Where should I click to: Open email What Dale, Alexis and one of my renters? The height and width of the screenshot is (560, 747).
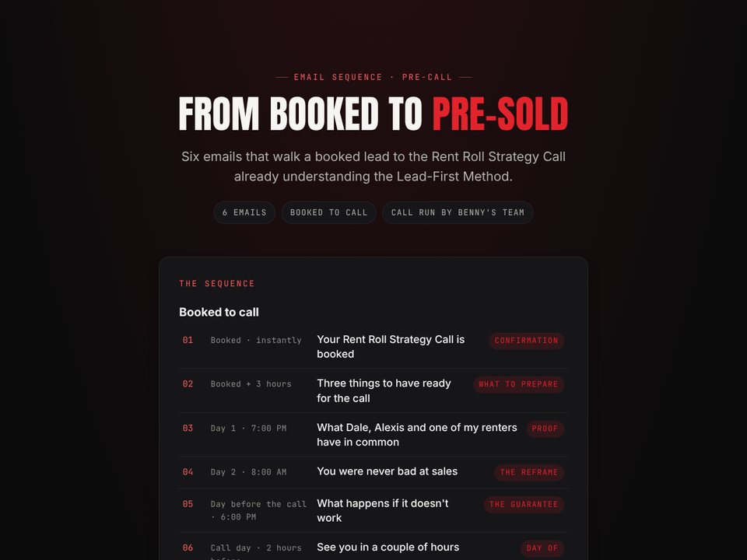click(373, 435)
